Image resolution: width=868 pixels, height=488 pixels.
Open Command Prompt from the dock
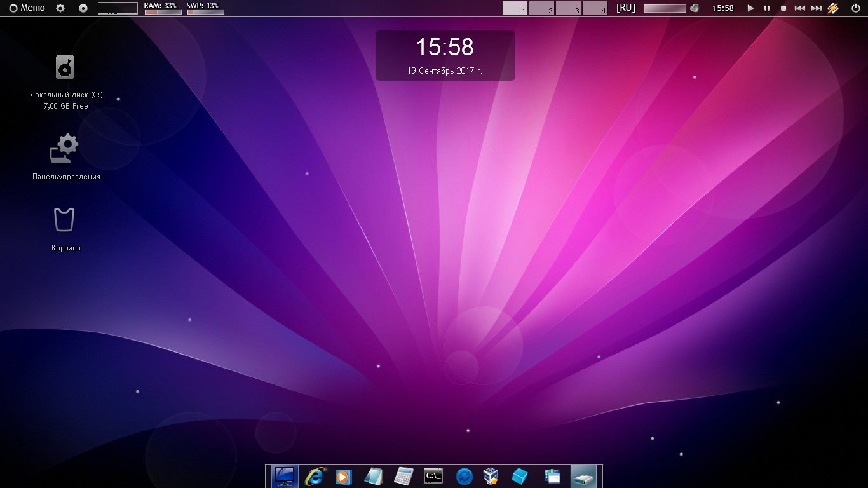(433, 476)
